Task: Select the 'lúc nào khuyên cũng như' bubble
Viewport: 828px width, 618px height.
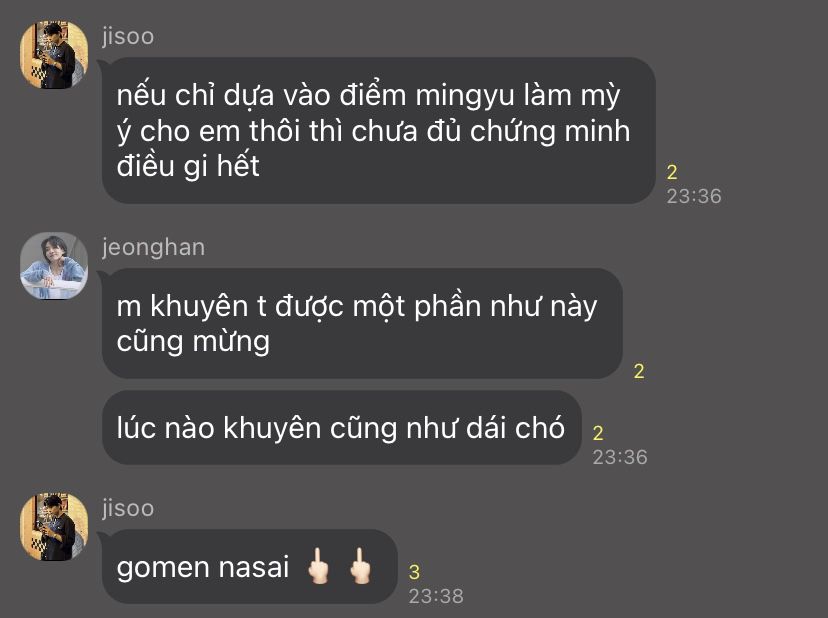Action: [341, 427]
